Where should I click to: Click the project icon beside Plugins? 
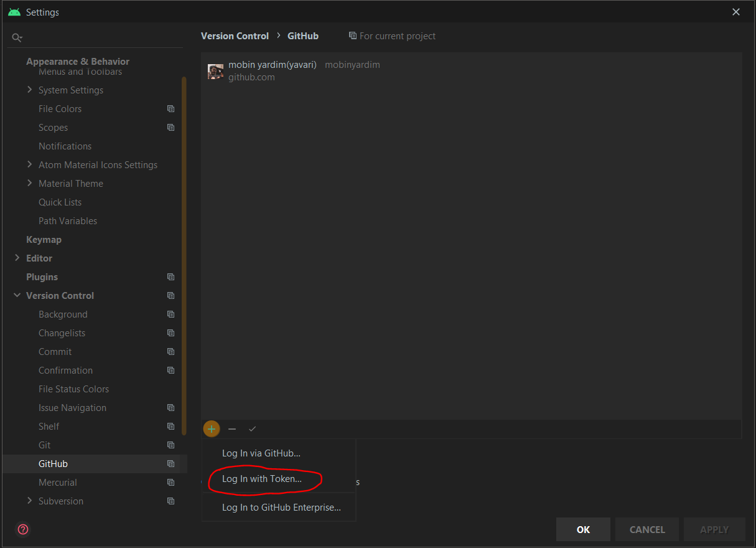click(170, 277)
